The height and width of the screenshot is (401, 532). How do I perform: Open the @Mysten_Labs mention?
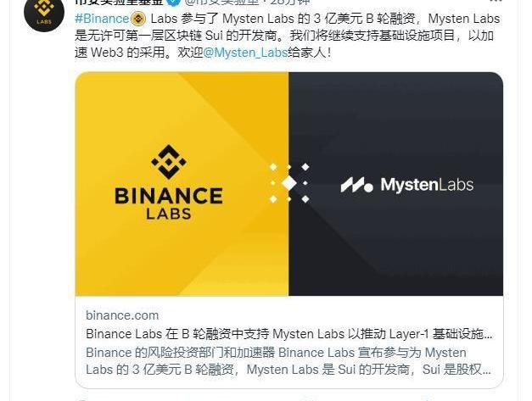tap(245, 53)
